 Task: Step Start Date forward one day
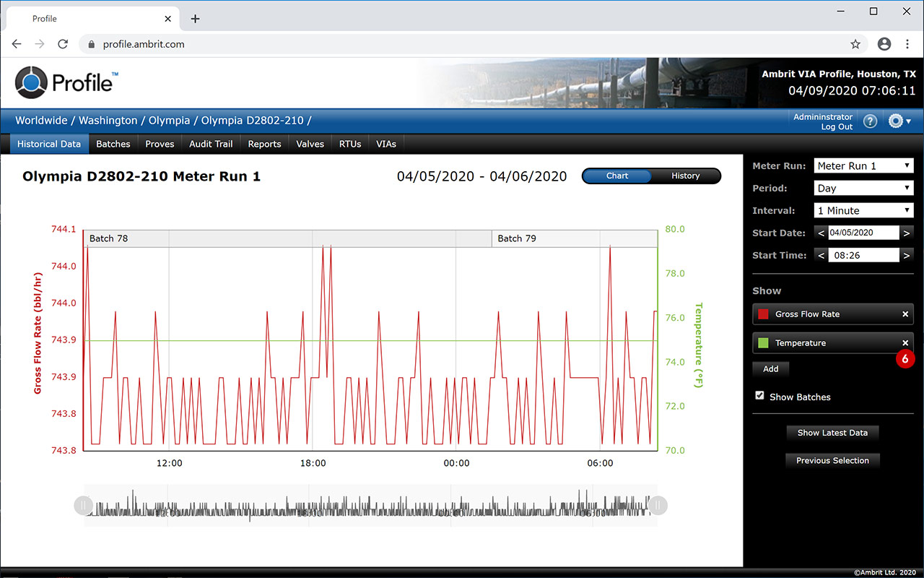click(x=907, y=233)
